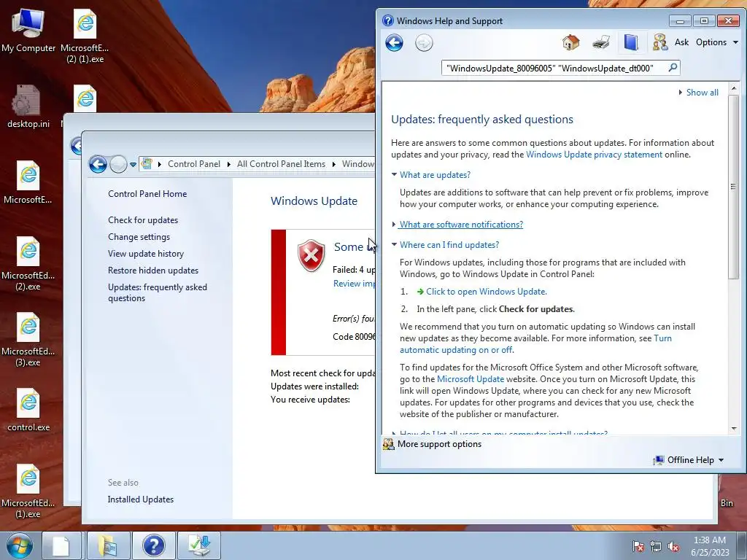Open the Microsoft Update website link
Image resolution: width=747 pixels, height=560 pixels.
pos(471,379)
